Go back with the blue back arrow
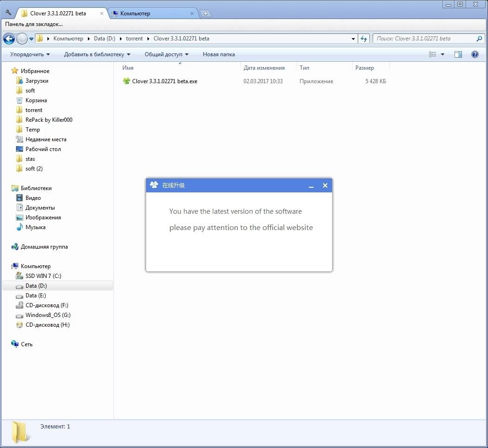488x448 pixels. point(9,39)
